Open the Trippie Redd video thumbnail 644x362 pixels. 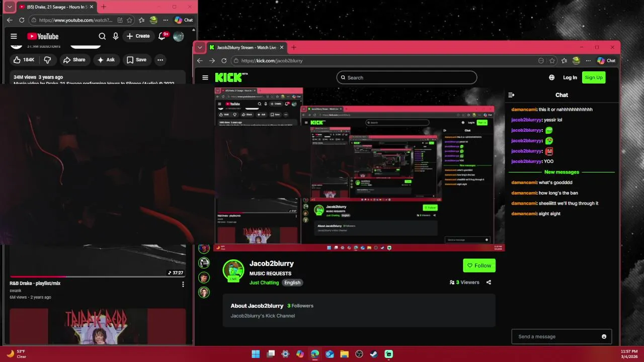pos(98,326)
